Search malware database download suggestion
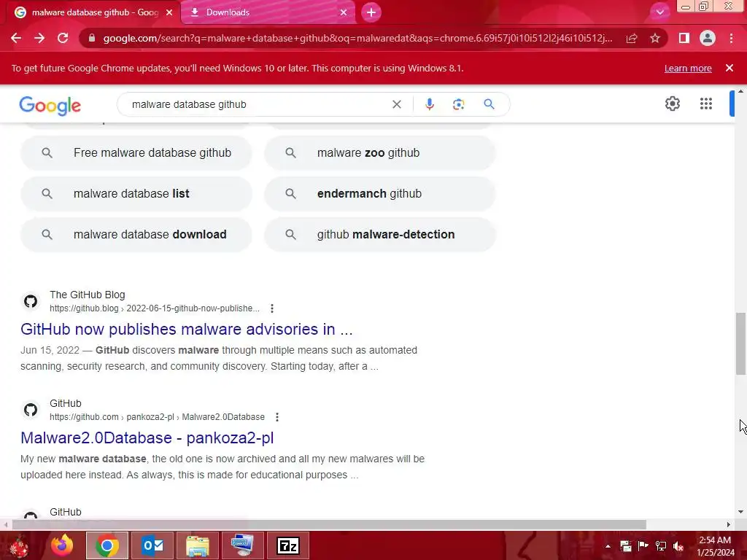 click(136, 235)
